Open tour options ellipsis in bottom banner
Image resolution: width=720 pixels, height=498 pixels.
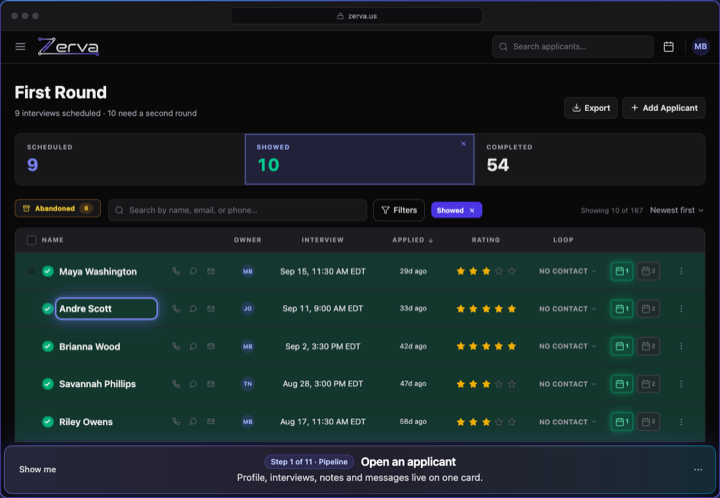(698, 470)
